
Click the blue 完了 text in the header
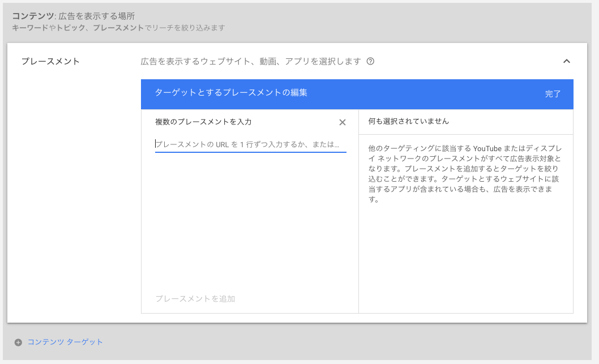click(553, 94)
